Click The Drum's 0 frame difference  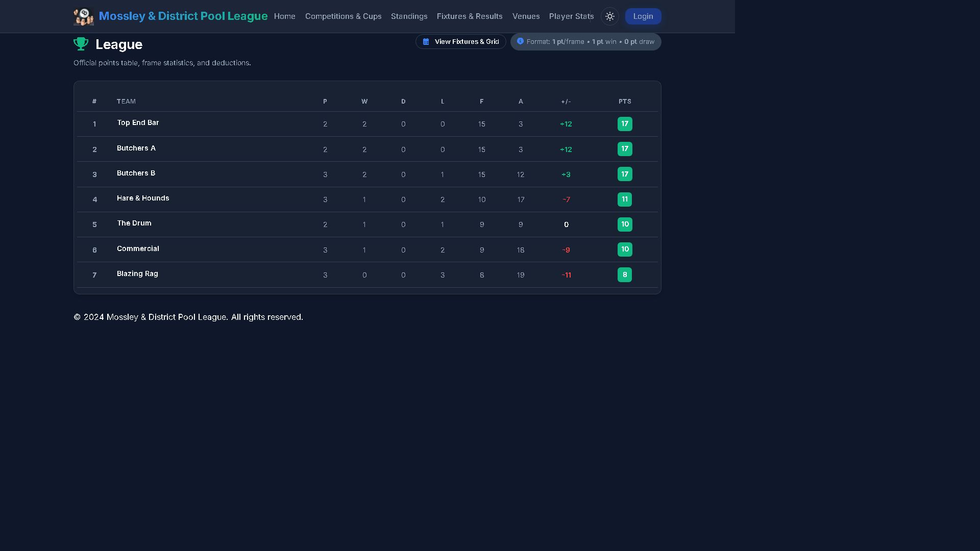coord(566,224)
